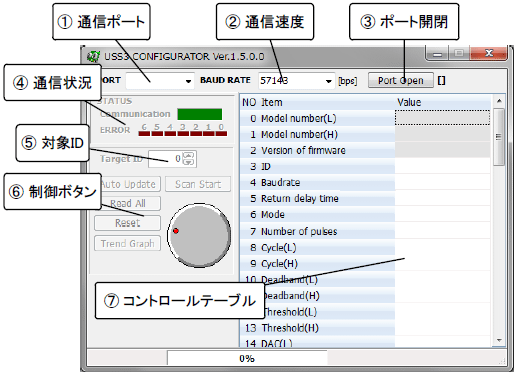Image resolution: width=520 pixels, height=378 pixels.
Task: Click ERROR bit 3 red indicator
Action: (x=183, y=134)
